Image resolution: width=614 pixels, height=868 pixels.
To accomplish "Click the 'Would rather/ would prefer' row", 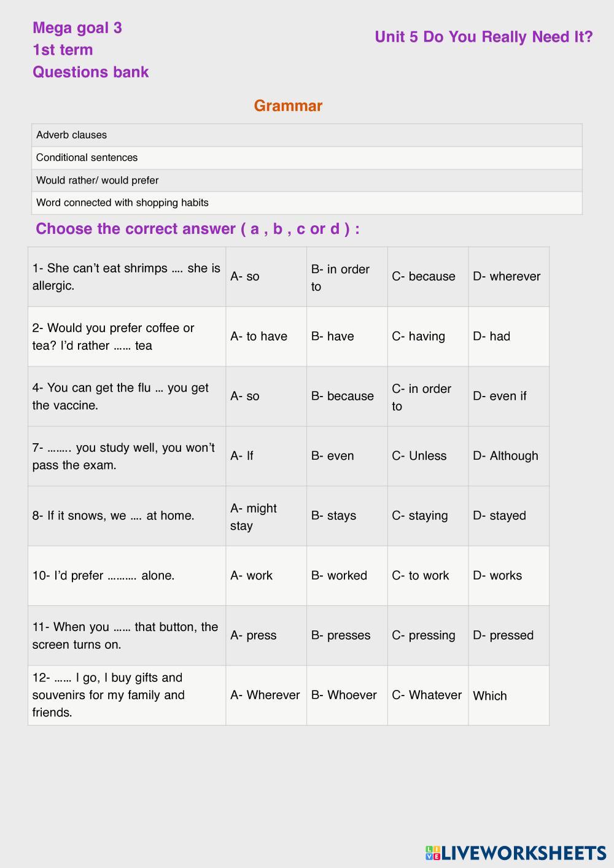I will pos(98,180).
